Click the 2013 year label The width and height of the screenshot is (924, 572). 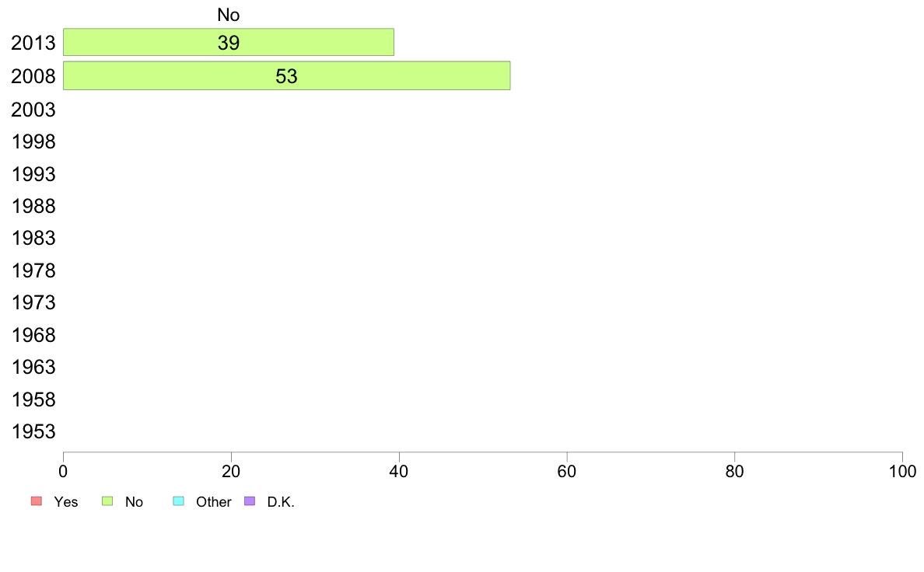click(33, 43)
